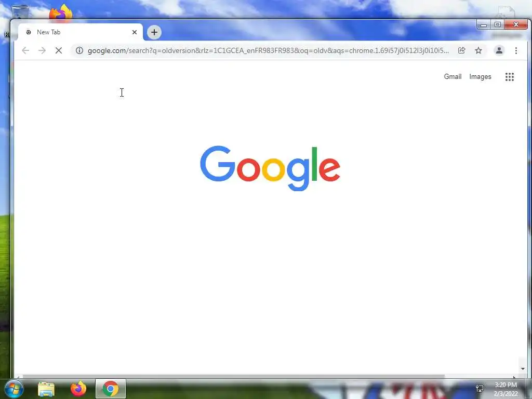Close the New Tab tab

(135, 32)
